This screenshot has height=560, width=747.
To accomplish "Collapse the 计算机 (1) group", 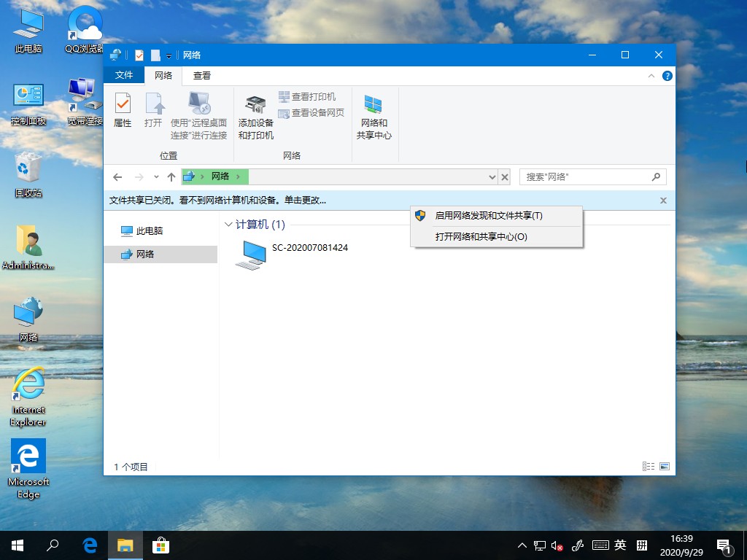I will (228, 225).
